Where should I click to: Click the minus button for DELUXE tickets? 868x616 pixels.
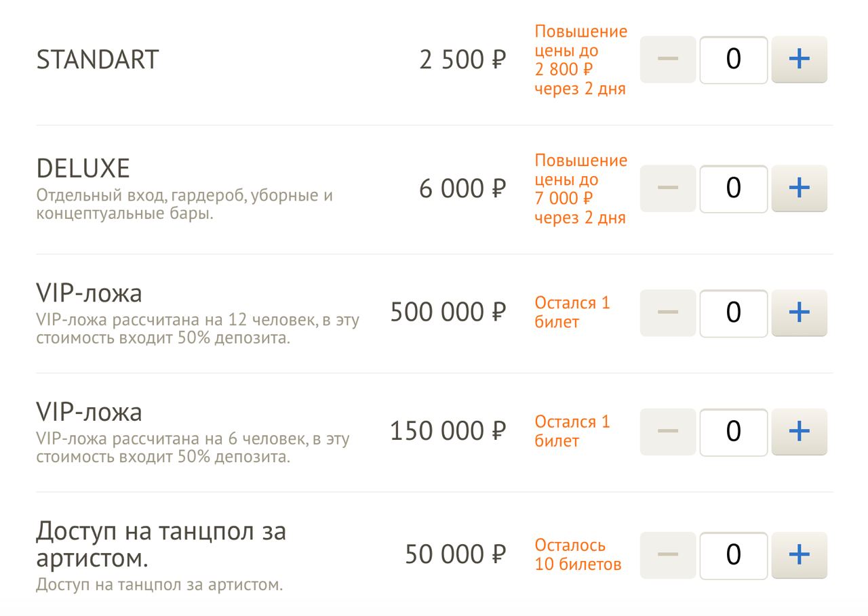[x=668, y=188]
